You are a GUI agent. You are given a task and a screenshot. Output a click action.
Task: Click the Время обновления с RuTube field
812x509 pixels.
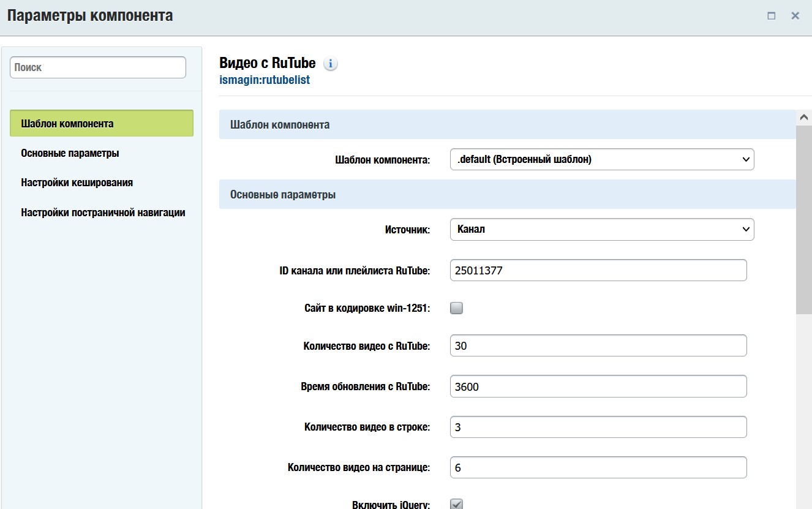coord(598,386)
